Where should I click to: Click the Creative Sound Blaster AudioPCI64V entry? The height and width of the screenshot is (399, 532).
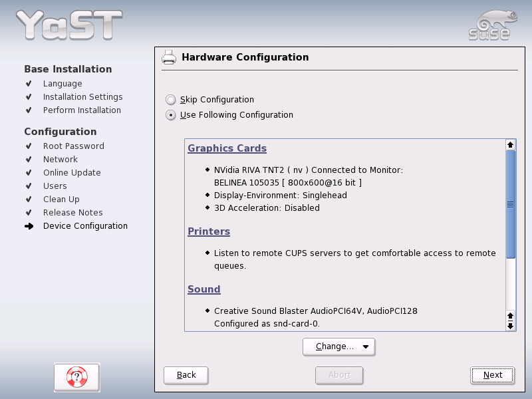[315, 317]
